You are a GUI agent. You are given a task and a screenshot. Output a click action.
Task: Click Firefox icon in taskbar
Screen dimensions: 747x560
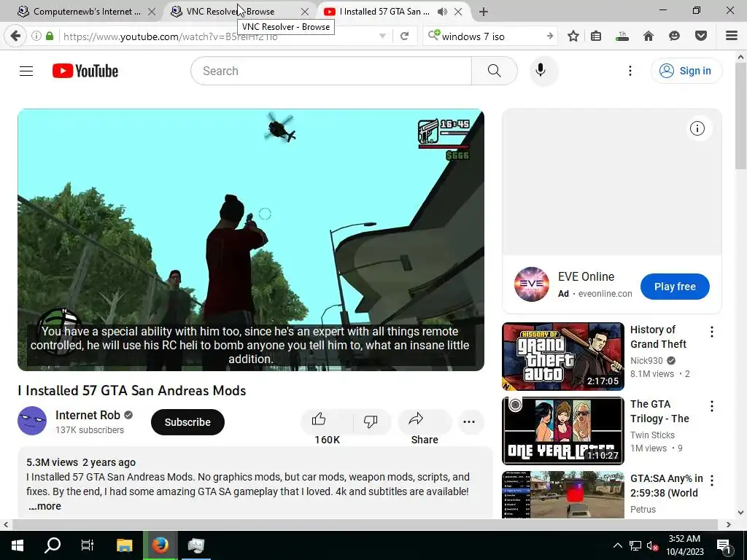click(x=160, y=545)
